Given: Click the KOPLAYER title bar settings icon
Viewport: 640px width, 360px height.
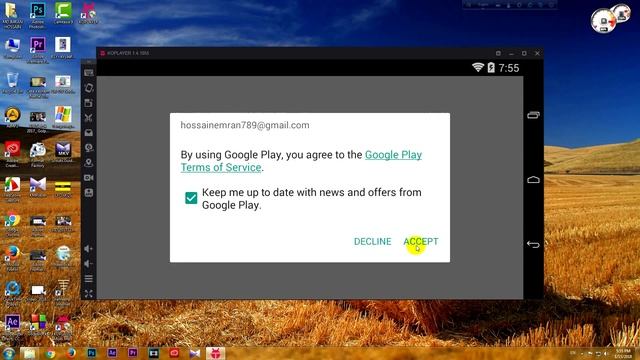Looking at the screenshot, I should [x=498, y=53].
